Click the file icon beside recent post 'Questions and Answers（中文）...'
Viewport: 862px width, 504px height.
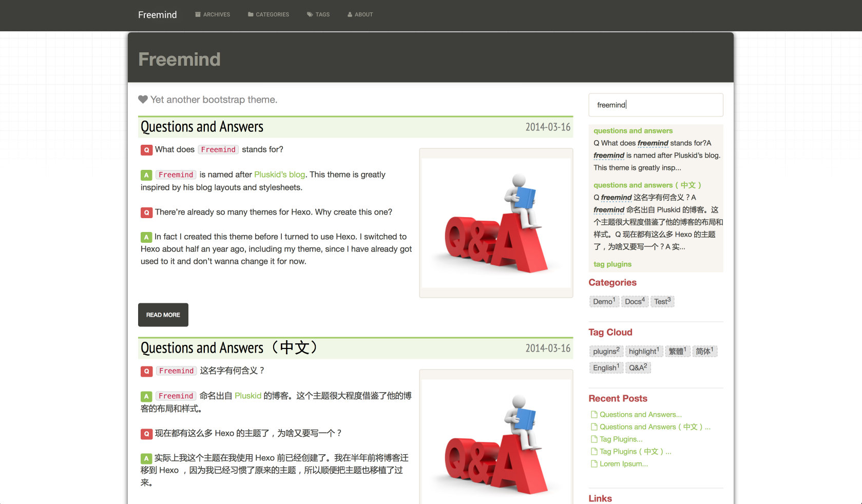click(594, 427)
